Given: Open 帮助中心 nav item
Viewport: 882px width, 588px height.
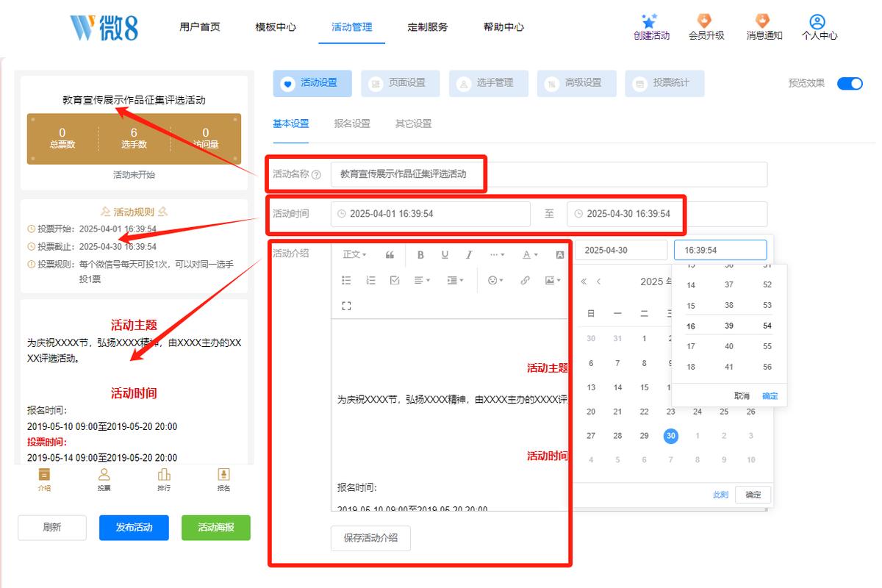Looking at the screenshot, I should [x=503, y=27].
